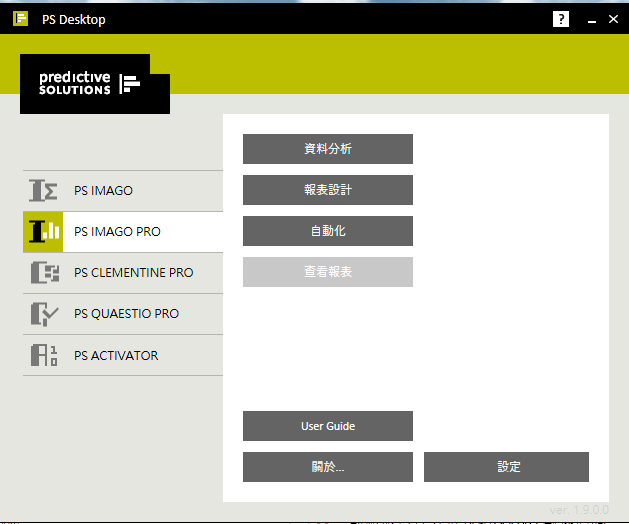Open the PS QUAESTIO PRO section
The width and height of the screenshot is (629, 524).
(x=123, y=314)
